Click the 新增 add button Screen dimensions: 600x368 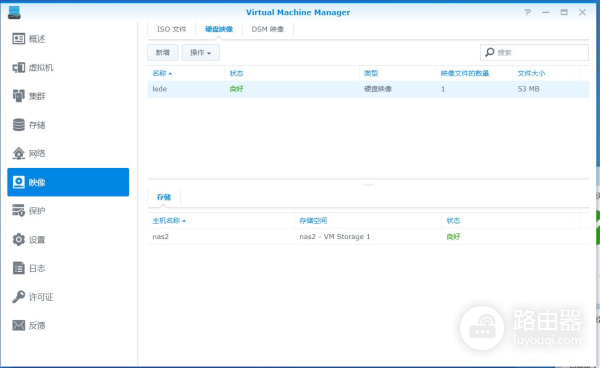click(163, 52)
